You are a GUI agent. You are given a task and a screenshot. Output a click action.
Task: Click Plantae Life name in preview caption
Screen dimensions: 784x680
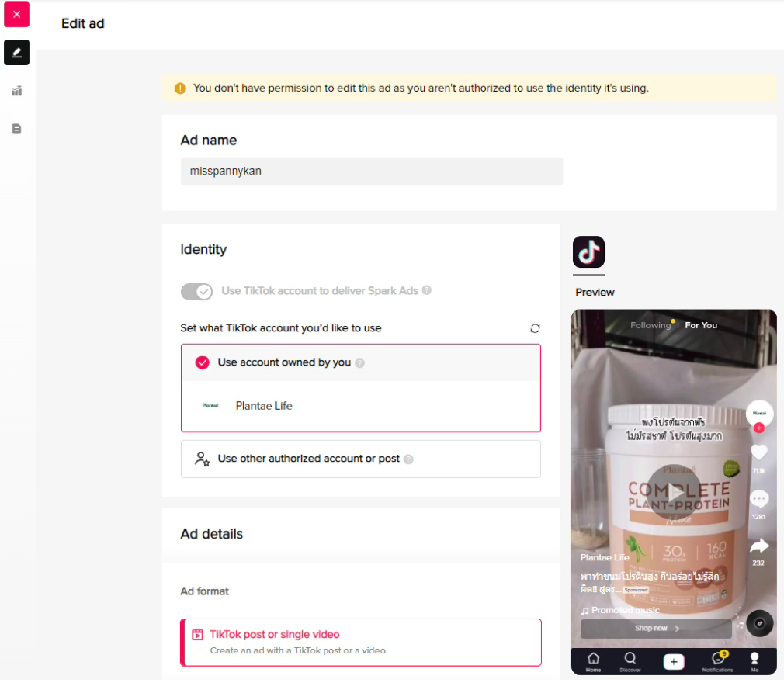point(605,557)
